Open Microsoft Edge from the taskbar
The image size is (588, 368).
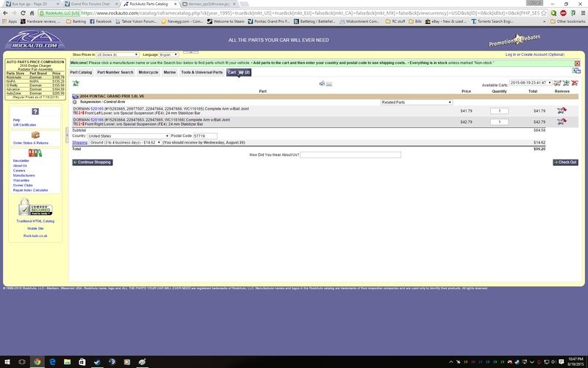[52, 361]
